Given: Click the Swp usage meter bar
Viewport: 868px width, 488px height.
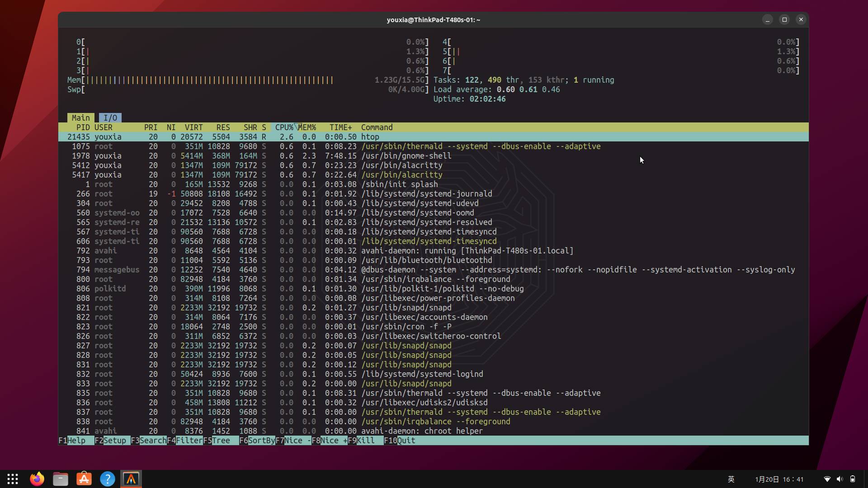Looking at the screenshot, I should tap(248, 89).
